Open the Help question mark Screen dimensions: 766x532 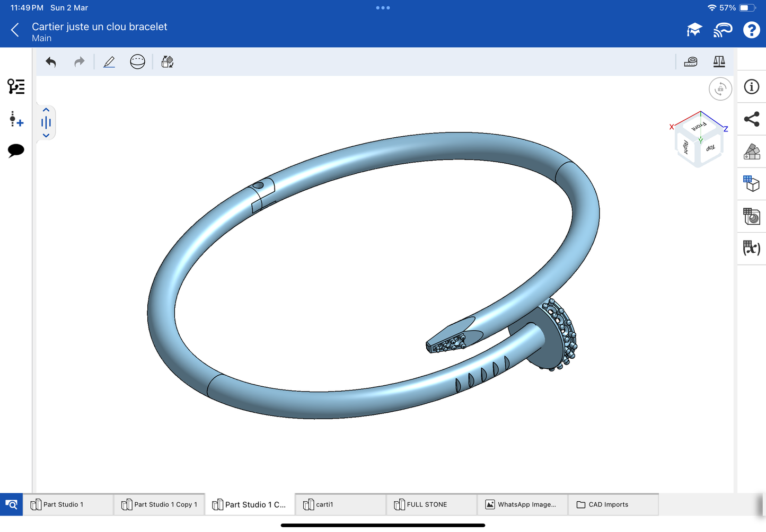click(x=751, y=30)
